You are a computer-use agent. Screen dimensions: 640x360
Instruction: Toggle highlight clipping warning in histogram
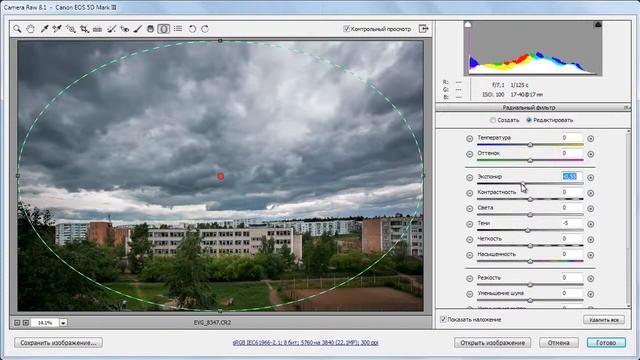coord(598,24)
